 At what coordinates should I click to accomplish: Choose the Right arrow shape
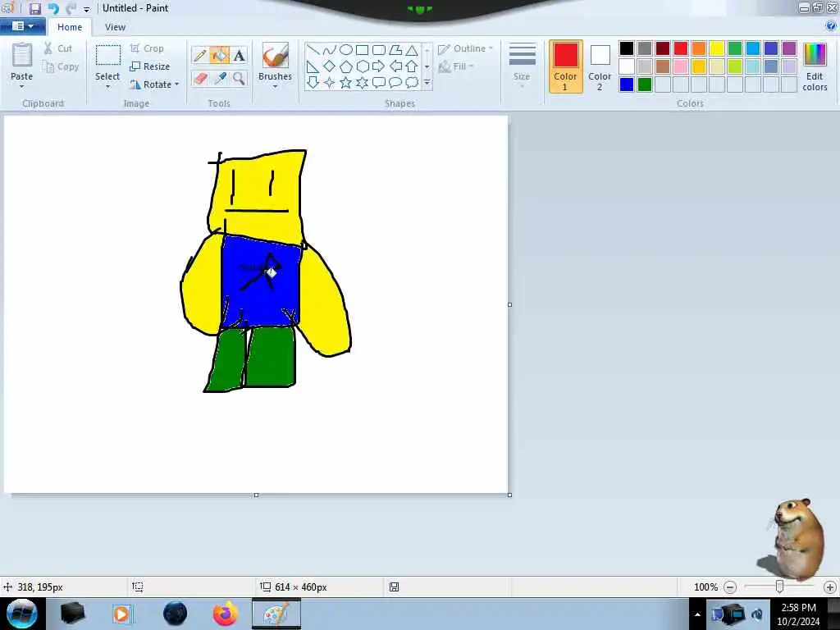pyautogui.click(x=379, y=66)
